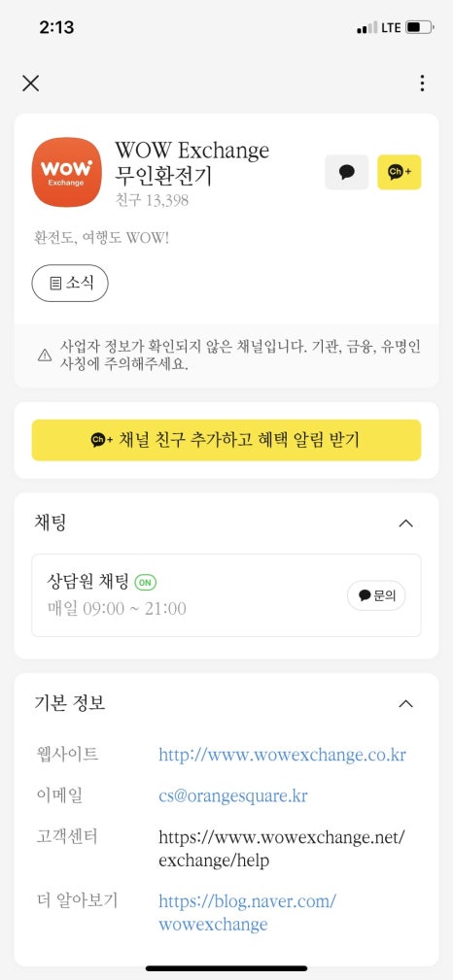
Task: Tap the green ON status badge
Action: 145,583
